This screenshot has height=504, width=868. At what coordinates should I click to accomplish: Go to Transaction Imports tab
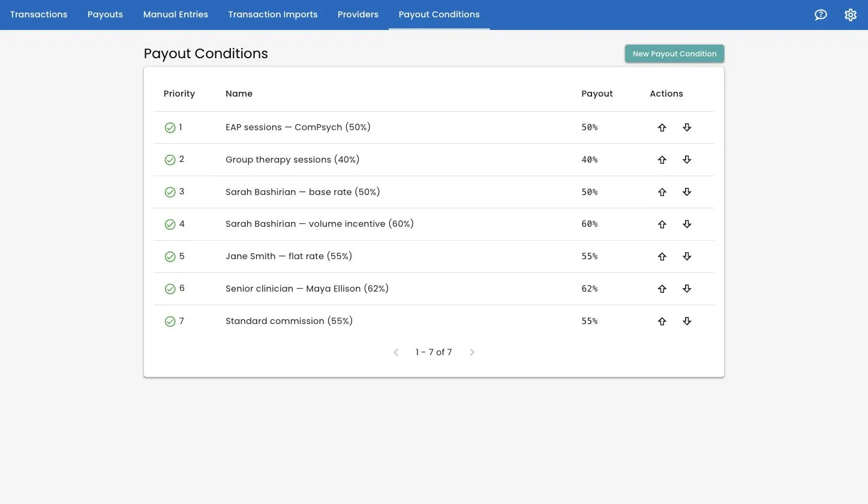pos(273,14)
